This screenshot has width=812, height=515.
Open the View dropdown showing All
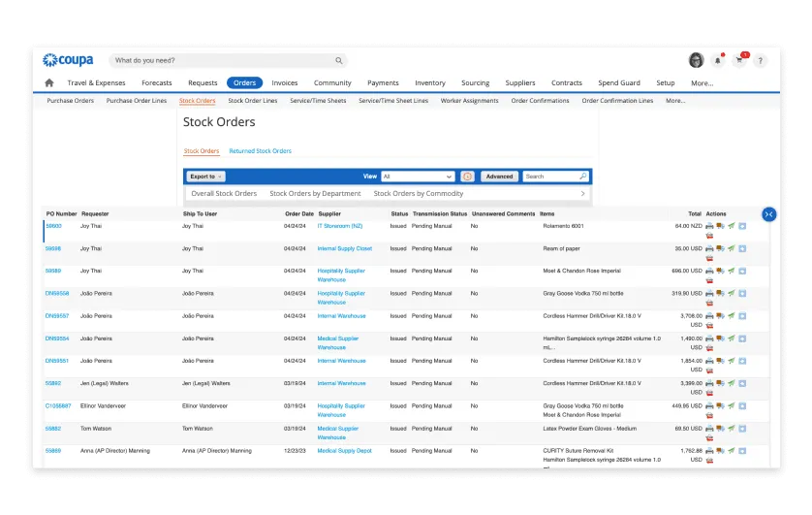click(x=418, y=177)
